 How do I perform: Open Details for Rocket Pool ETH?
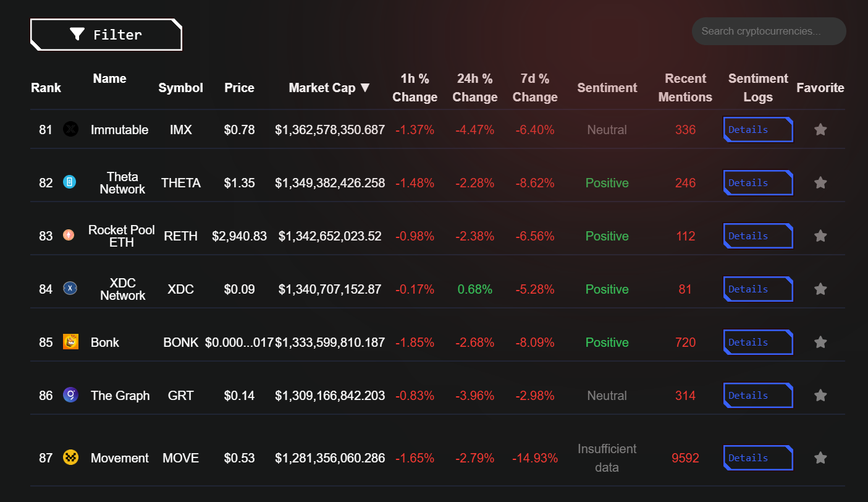pyautogui.click(x=757, y=236)
